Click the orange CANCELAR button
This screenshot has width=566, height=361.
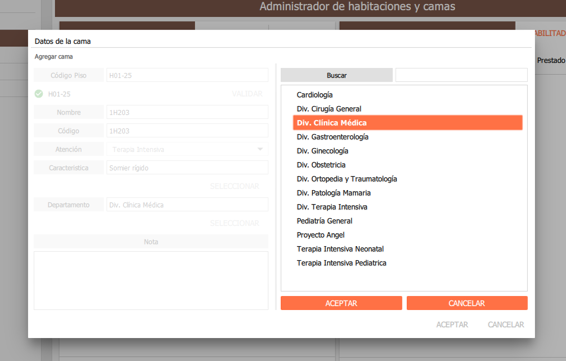click(x=467, y=303)
